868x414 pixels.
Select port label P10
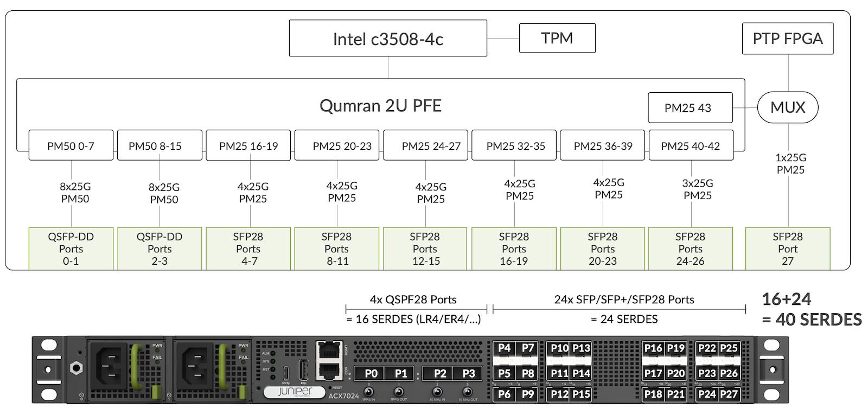pyautogui.click(x=559, y=348)
